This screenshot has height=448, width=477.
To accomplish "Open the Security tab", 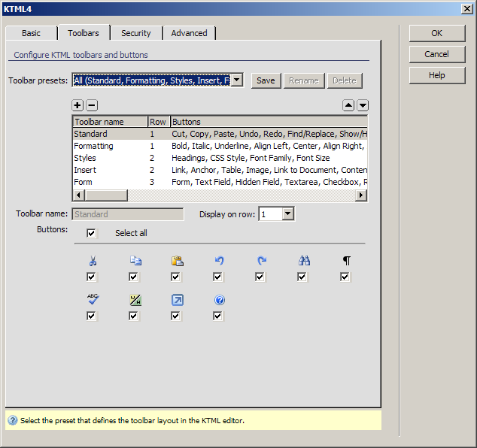I will [x=136, y=33].
